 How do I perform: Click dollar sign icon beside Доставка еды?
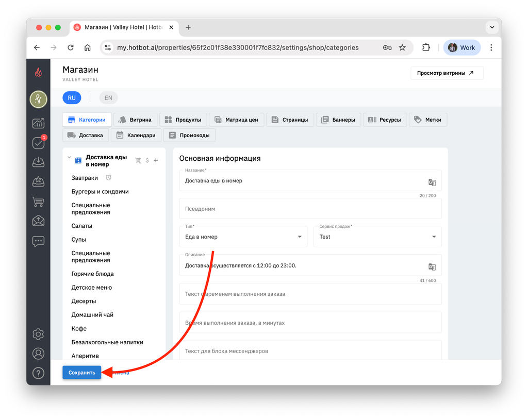pyautogui.click(x=147, y=161)
